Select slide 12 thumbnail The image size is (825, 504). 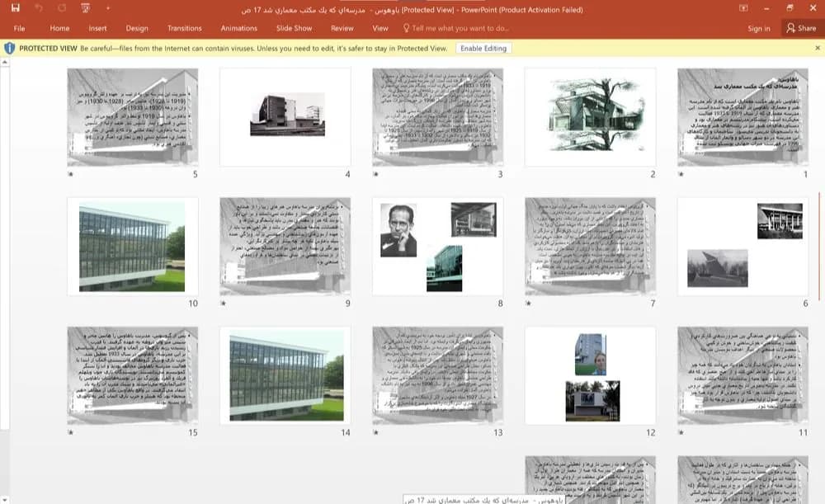pos(591,376)
